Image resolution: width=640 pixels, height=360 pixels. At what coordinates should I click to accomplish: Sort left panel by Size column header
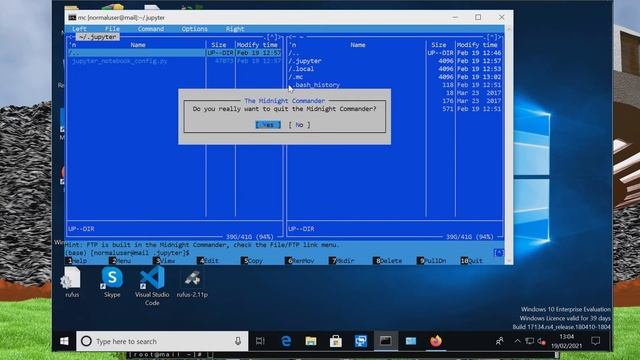219,45
